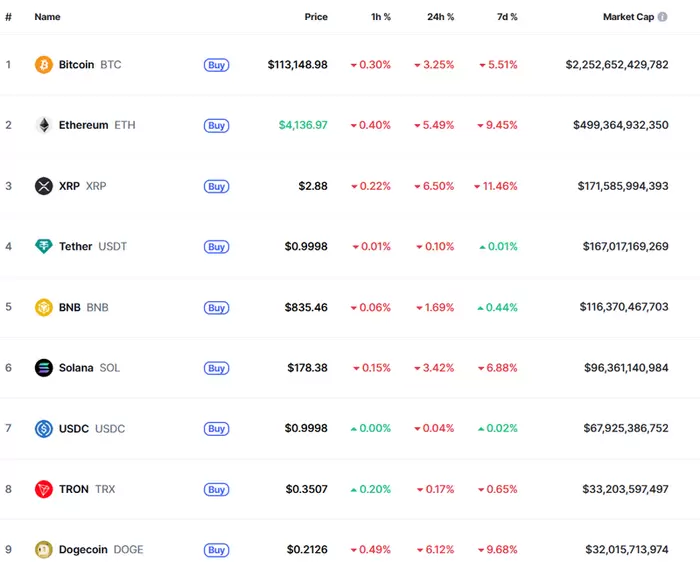Click the BNB coin icon
This screenshot has width=700, height=562.
pyautogui.click(x=44, y=307)
